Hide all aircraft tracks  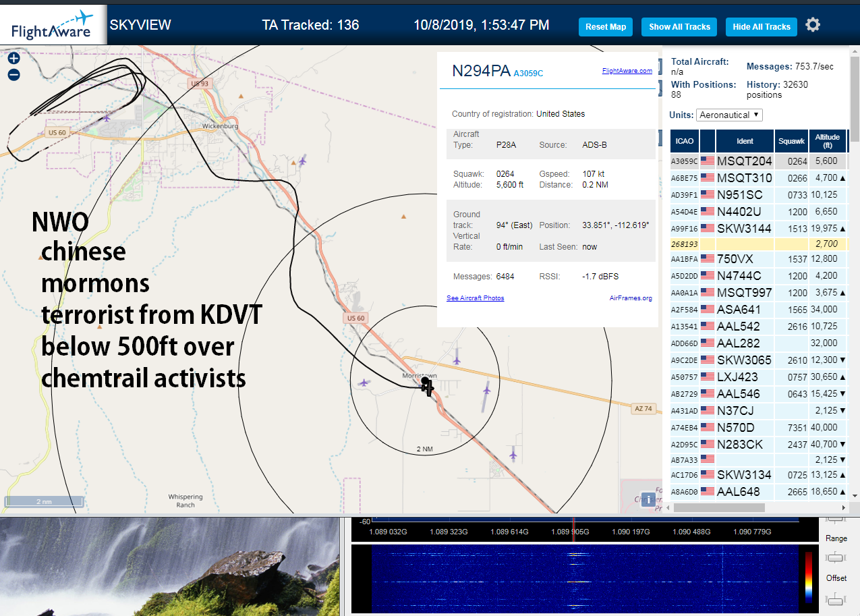762,27
